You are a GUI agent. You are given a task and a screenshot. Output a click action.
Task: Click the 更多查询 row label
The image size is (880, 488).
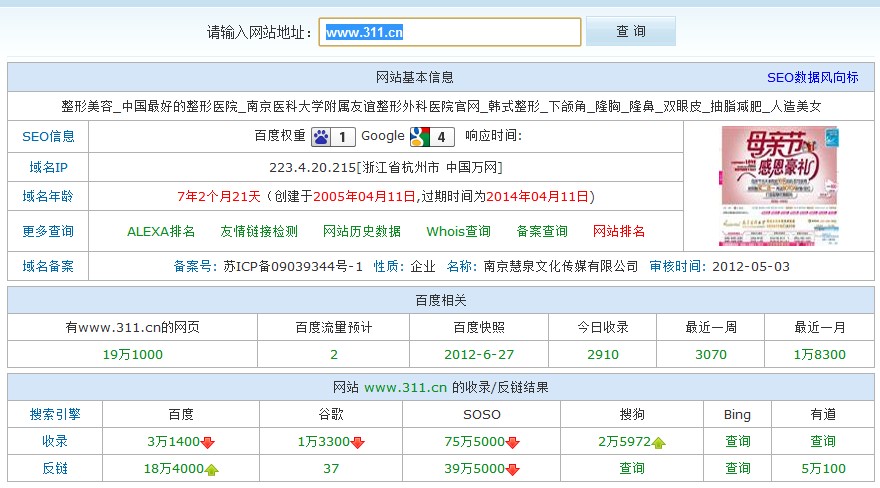click(x=48, y=231)
